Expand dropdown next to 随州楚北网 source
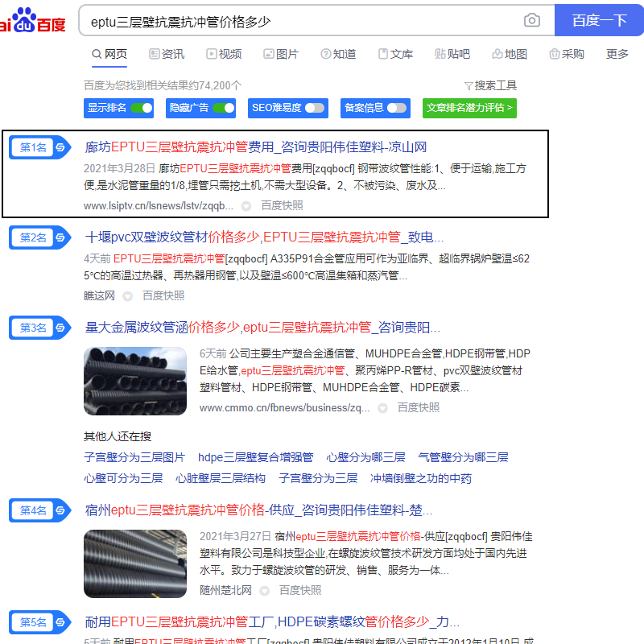 click(x=265, y=591)
